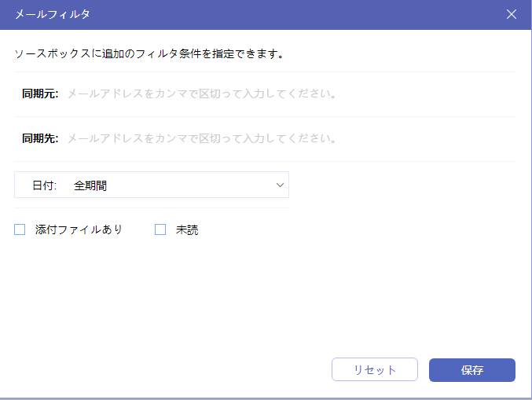Click the 同期先 label
532x400 pixels.
40,138
